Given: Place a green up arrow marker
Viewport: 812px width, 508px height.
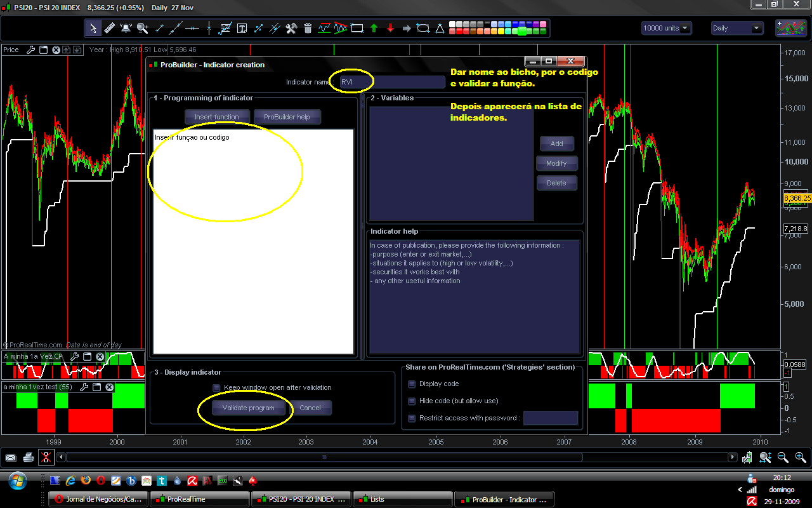Looking at the screenshot, I should tap(374, 28).
